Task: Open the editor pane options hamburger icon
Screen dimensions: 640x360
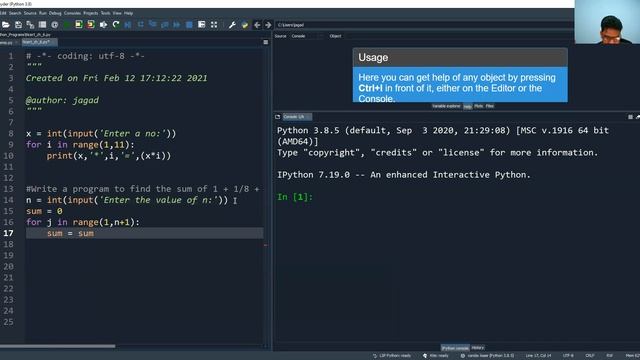Action: pos(266,42)
